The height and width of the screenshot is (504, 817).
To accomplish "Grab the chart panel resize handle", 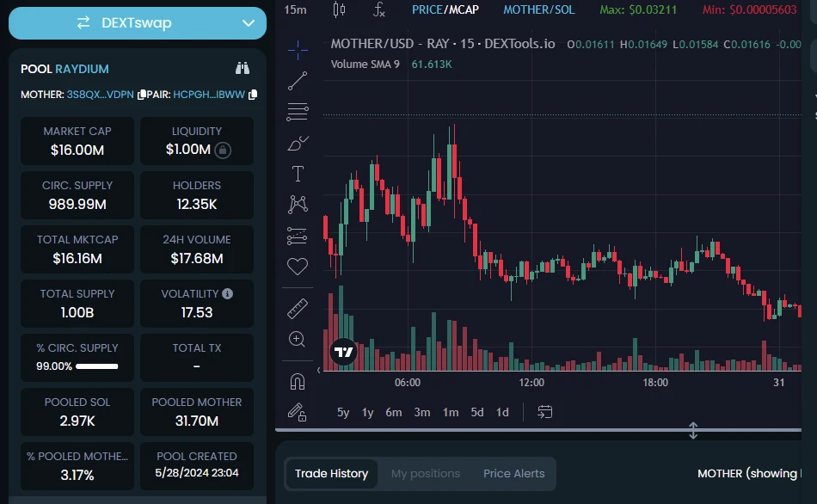I will click(x=693, y=431).
